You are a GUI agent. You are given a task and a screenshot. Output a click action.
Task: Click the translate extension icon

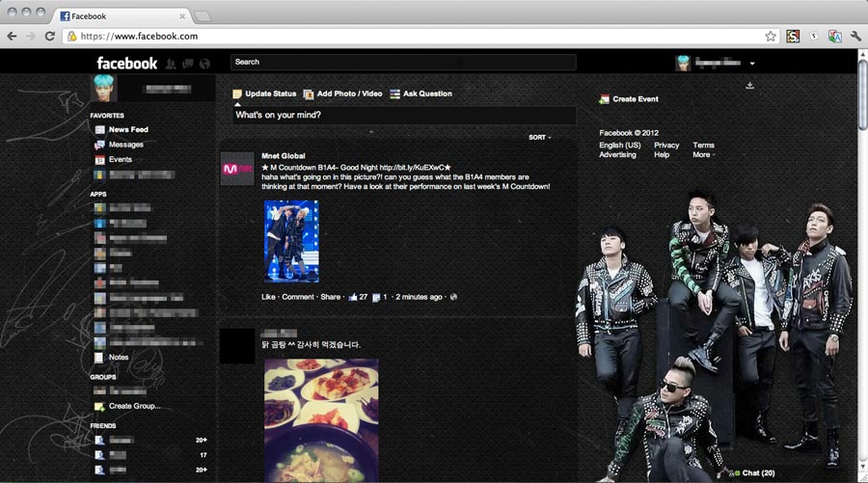(x=835, y=36)
